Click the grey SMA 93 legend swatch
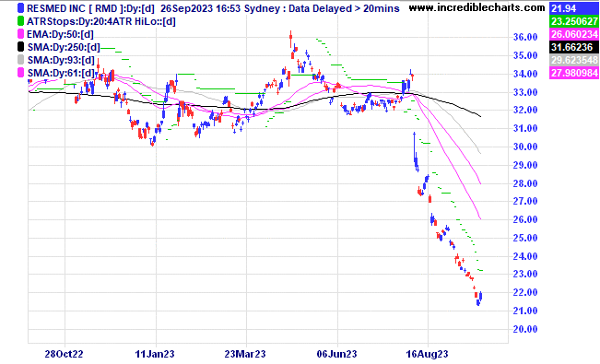The width and height of the screenshot is (600, 364). (20, 60)
